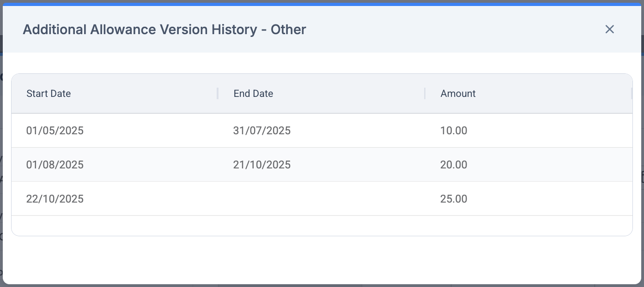644x287 pixels.
Task: Click the 10.00 amount cell
Action: pos(454,131)
